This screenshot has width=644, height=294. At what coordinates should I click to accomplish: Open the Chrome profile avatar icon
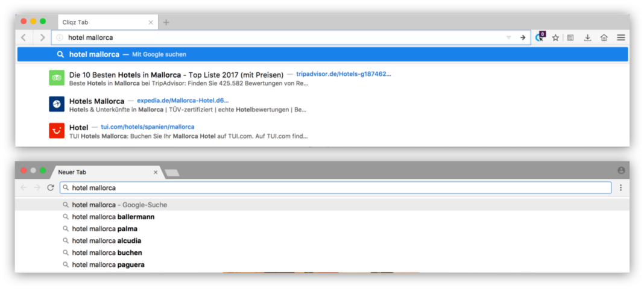click(x=620, y=170)
